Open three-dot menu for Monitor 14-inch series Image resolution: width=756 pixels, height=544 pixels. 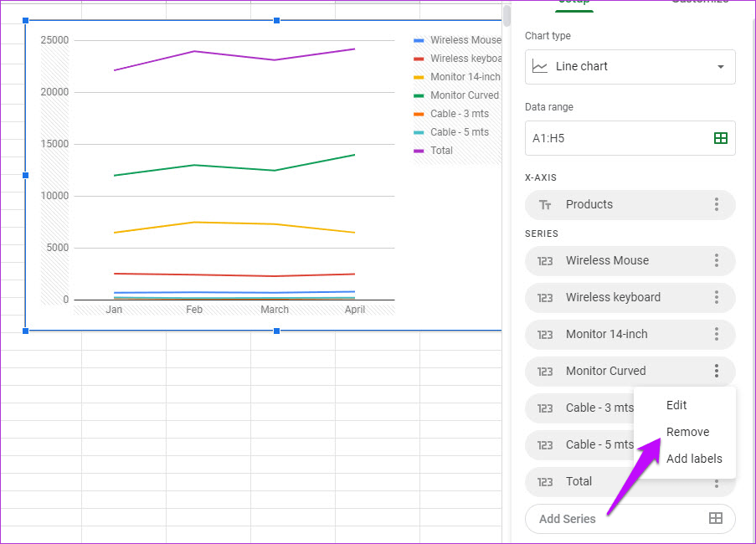pos(716,334)
